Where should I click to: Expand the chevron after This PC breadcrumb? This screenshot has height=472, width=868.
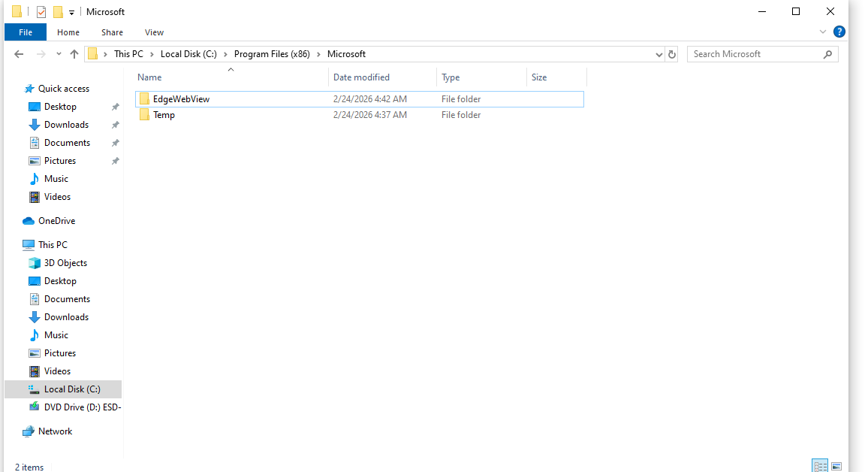[x=152, y=54]
